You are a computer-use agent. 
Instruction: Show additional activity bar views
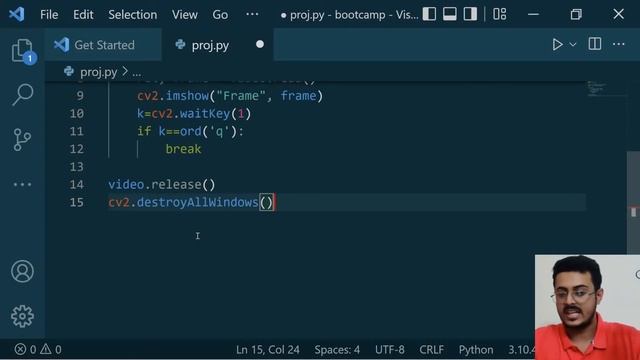(x=22, y=184)
